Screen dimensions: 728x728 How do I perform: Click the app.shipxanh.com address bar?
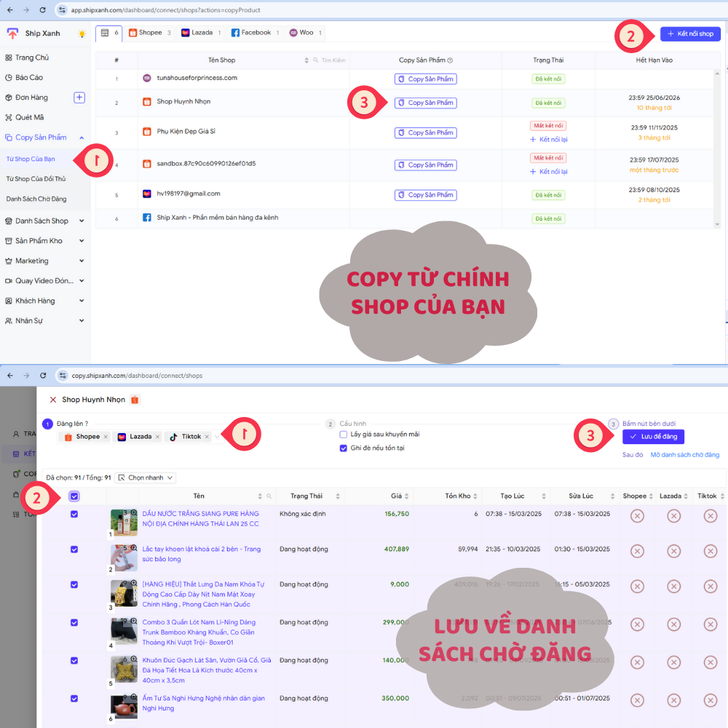click(165, 10)
